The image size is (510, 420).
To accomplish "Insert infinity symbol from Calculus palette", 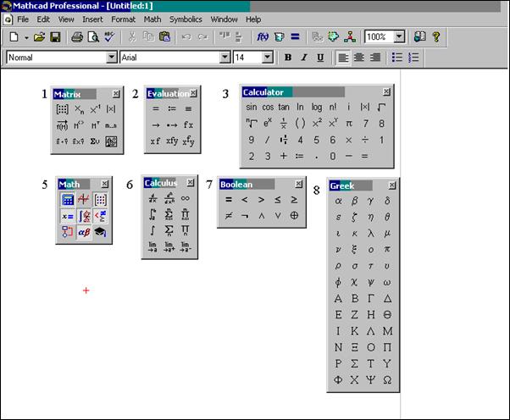I will tap(186, 198).
